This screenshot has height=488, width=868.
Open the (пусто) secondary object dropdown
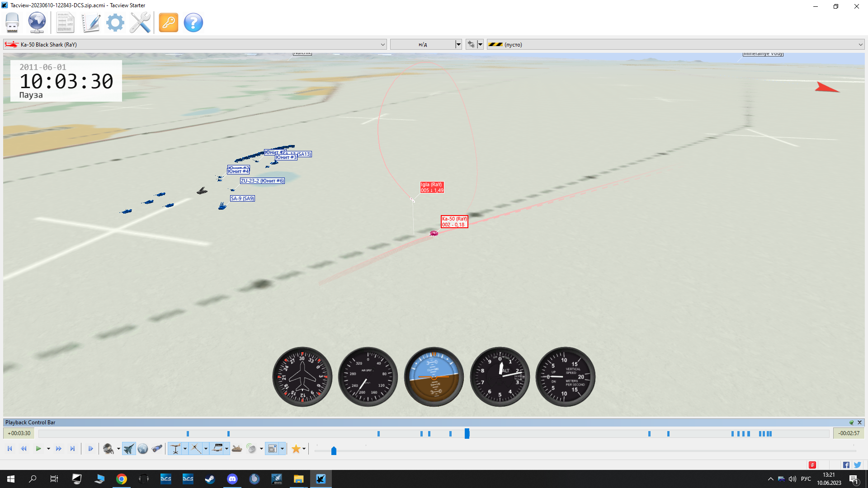point(675,44)
